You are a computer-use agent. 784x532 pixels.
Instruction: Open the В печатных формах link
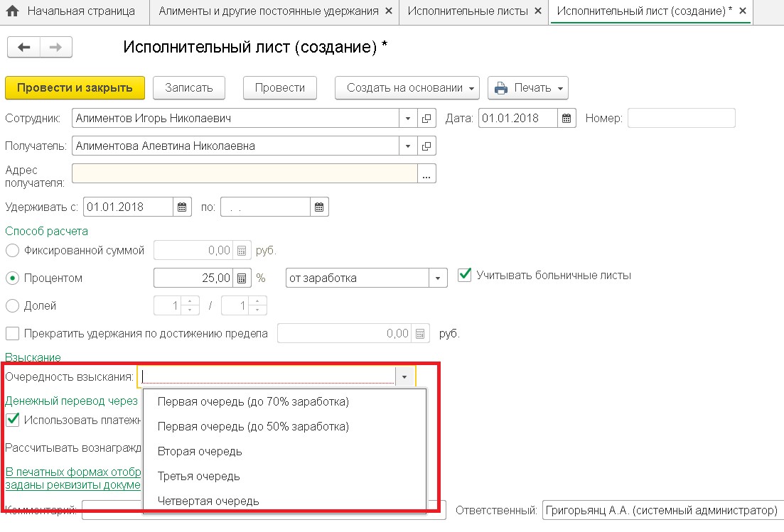(x=73, y=478)
